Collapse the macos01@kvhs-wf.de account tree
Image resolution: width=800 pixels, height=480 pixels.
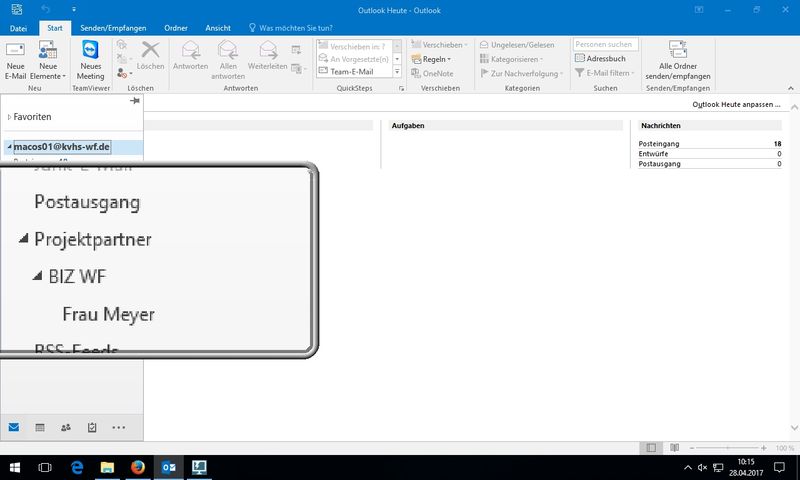(9, 147)
